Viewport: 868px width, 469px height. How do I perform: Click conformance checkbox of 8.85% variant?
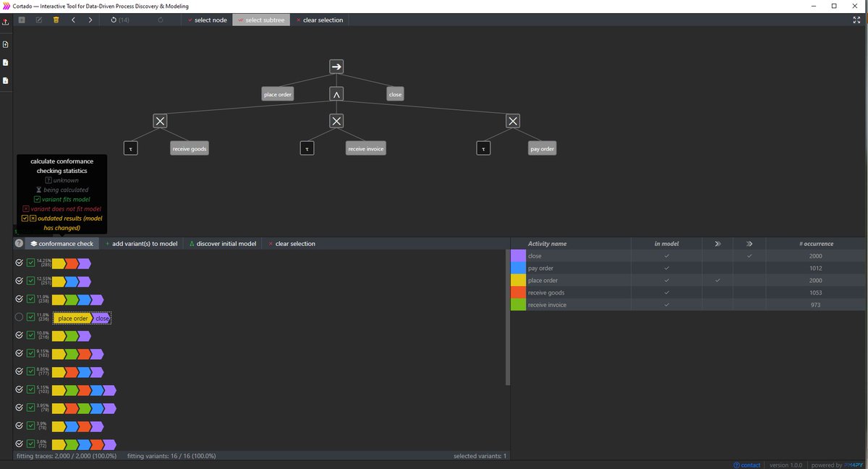(x=30, y=371)
